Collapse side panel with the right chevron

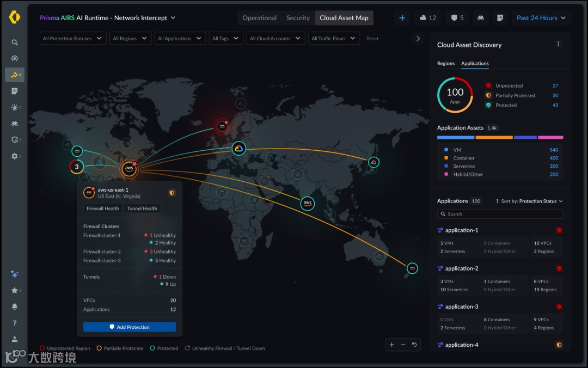pyautogui.click(x=418, y=38)
